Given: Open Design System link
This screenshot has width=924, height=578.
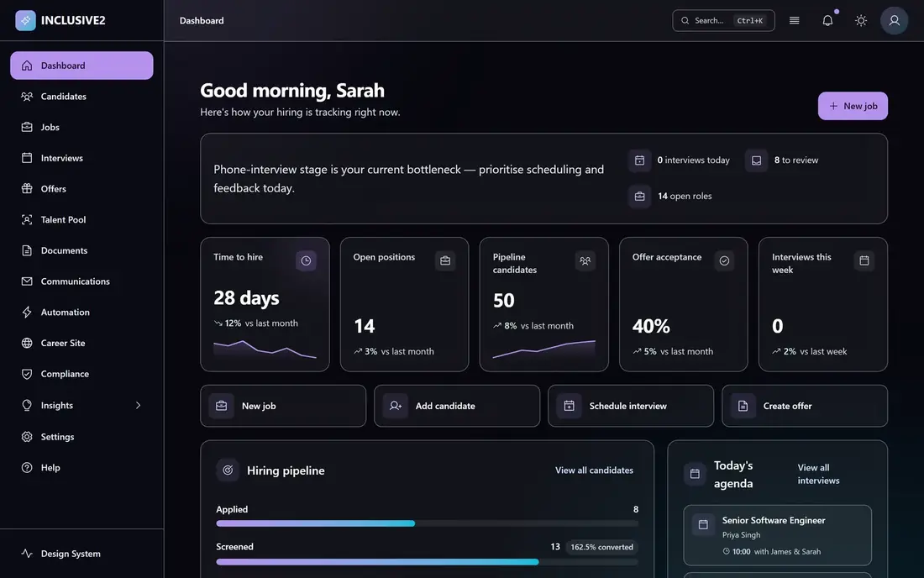Looking at the screenshot, I should point(82,554).
